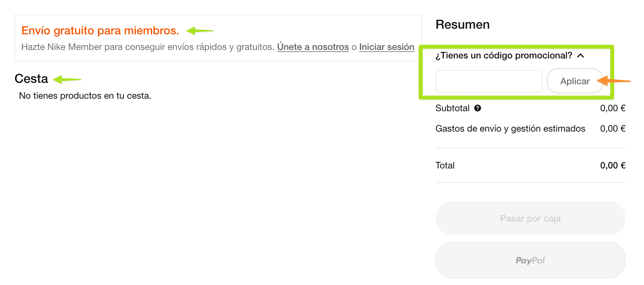This screenshot has width=644, height=285.
Task: Click the bold Total amount 0,00 €
Action: [612, 165]
